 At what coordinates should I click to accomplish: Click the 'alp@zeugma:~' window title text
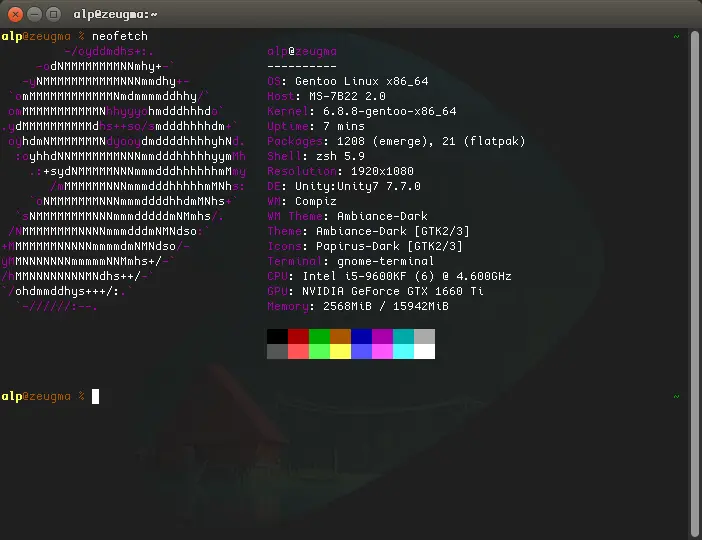(x=116, y=14)
